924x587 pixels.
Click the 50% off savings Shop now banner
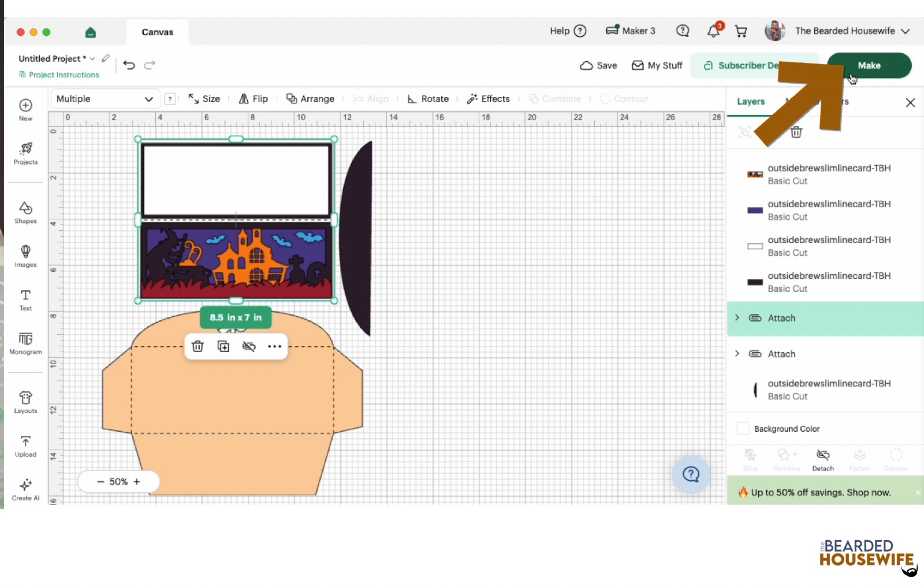coord(821,492)
